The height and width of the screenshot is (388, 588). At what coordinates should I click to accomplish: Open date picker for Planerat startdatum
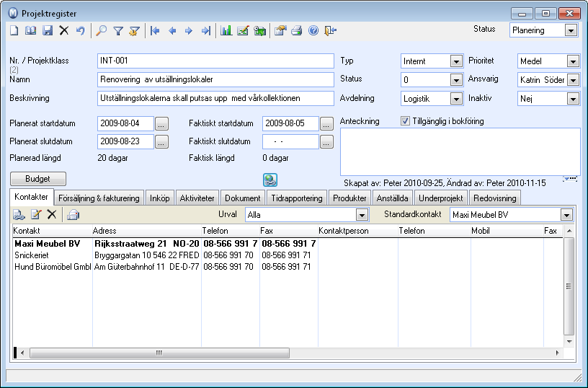[x=161, y=123]
